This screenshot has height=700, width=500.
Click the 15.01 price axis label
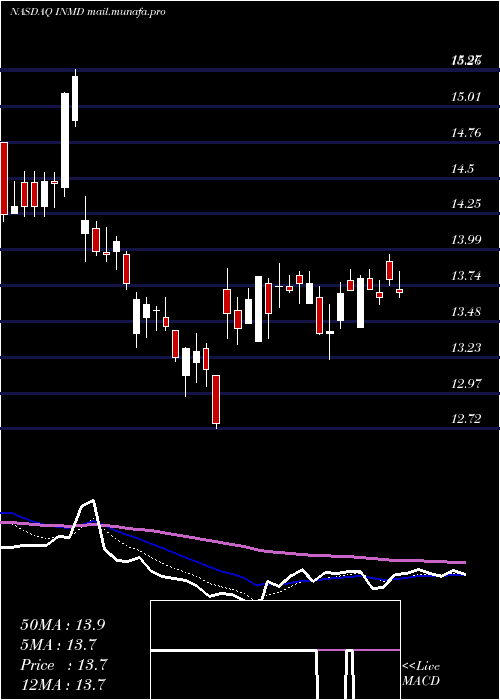click(466, 96)
